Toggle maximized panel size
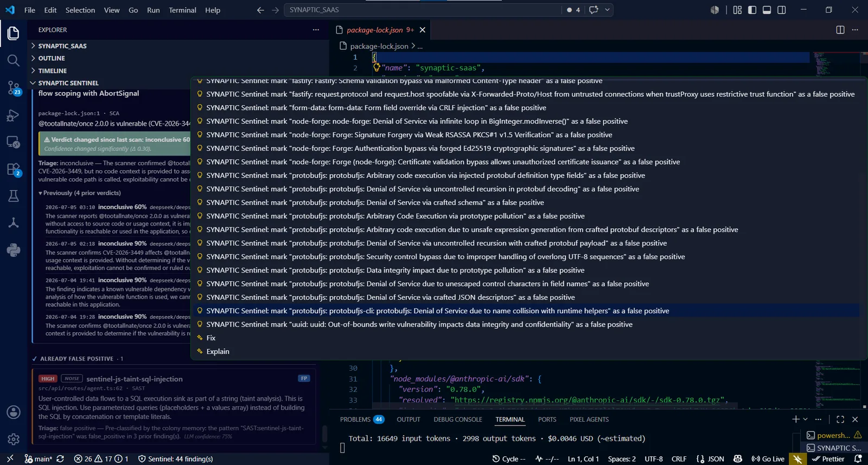This screenshot has height=465, width=868. click(840, 419)
